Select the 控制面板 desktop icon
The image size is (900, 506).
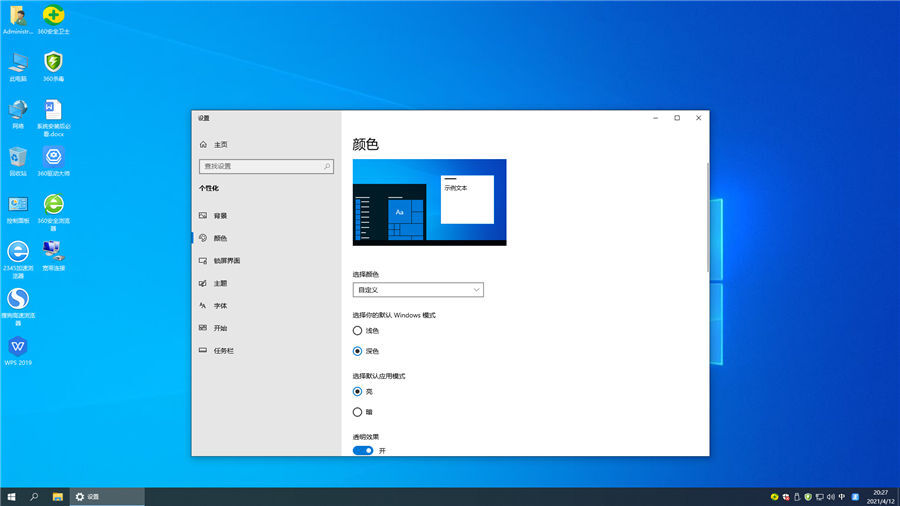click(x=18, y=209)
